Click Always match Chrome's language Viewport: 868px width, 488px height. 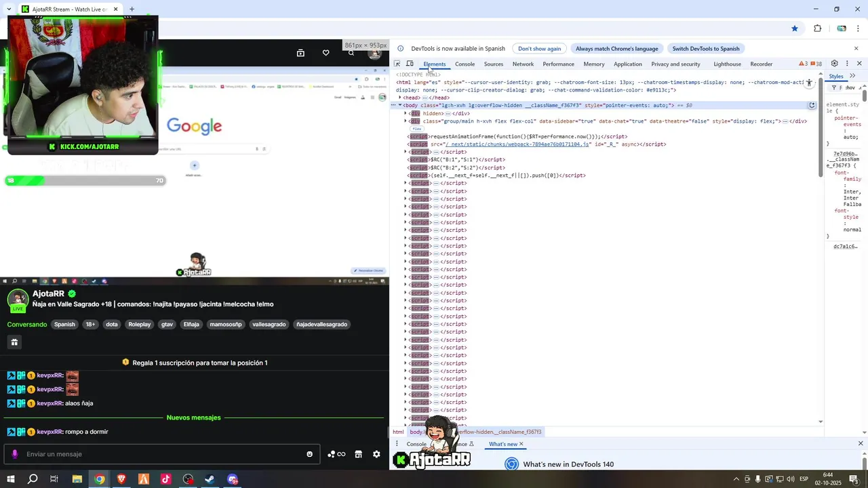tap(617, 49)
